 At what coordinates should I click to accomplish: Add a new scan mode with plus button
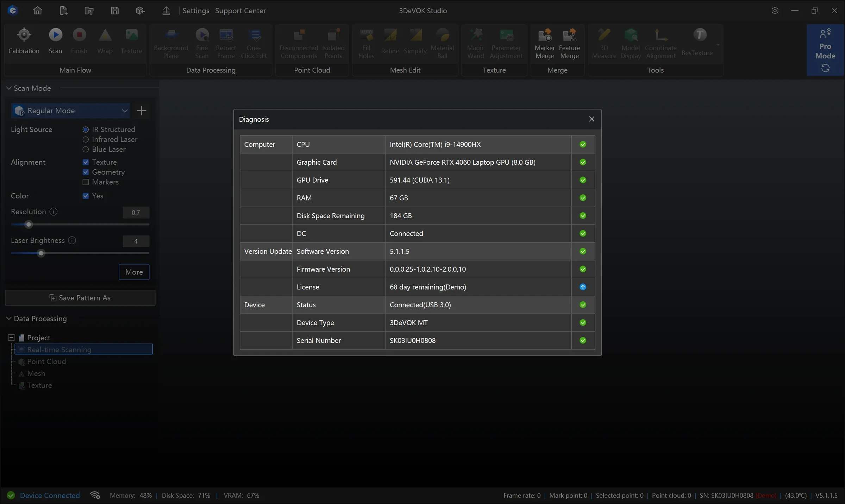tap(142, 111)
